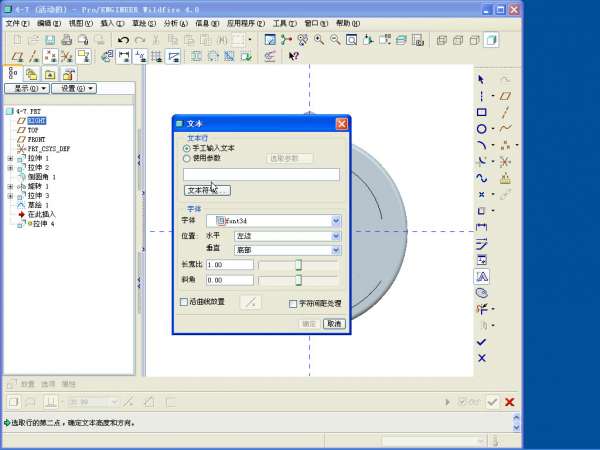Select the 使用参数 radio button
The width and height of the screenshot is (600, 450).
tap(187, 158)
